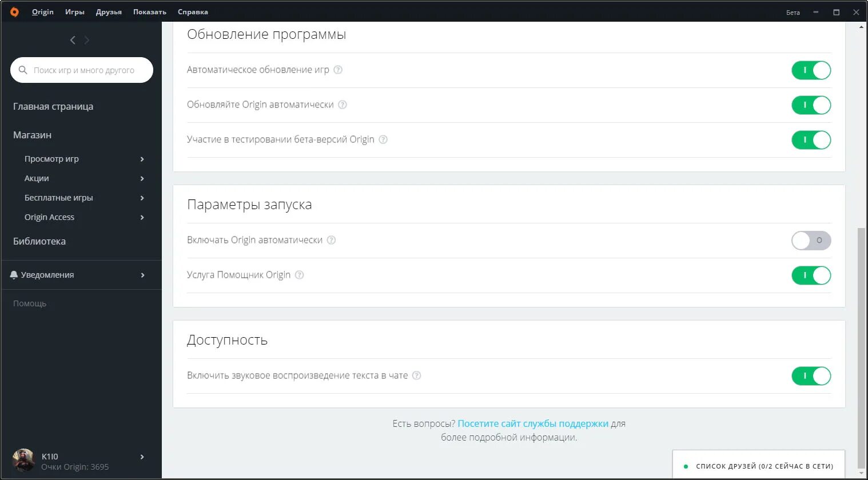The image size is (868, 480).
Task: Switch off the Origin Helper service
Action: [x=811, y=275]
